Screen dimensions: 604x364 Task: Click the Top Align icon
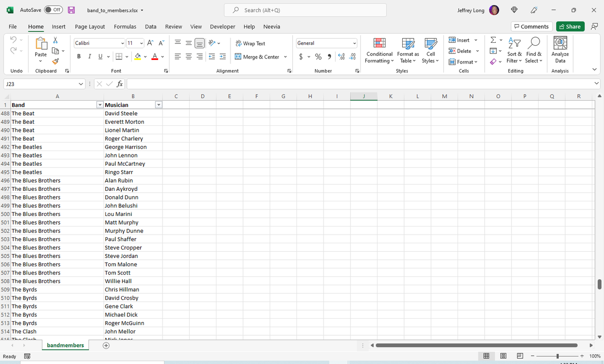click(178, 43)
